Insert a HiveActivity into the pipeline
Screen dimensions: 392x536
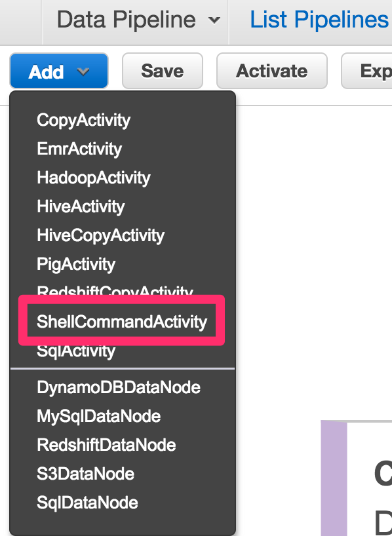pyautogui.click(x=80, y=206)
